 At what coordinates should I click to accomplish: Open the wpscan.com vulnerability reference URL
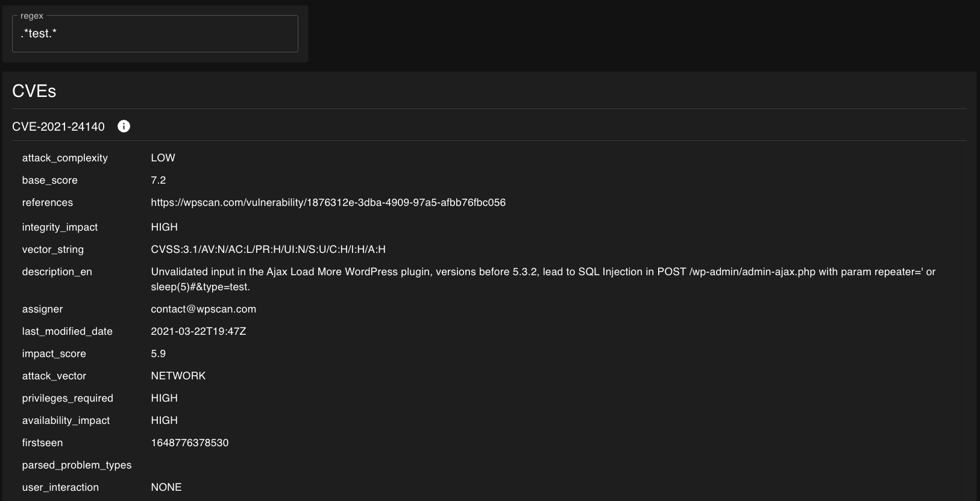pos(328,203)
